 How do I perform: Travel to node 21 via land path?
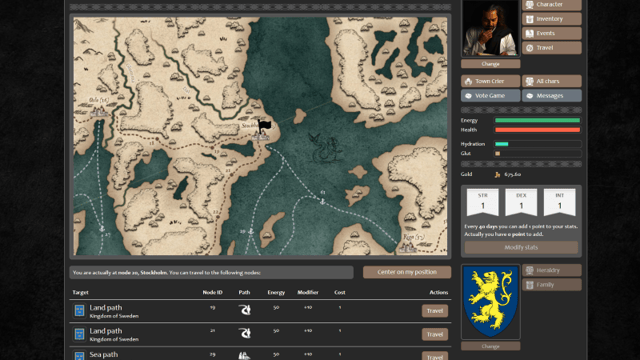click(x=435, y=334)
